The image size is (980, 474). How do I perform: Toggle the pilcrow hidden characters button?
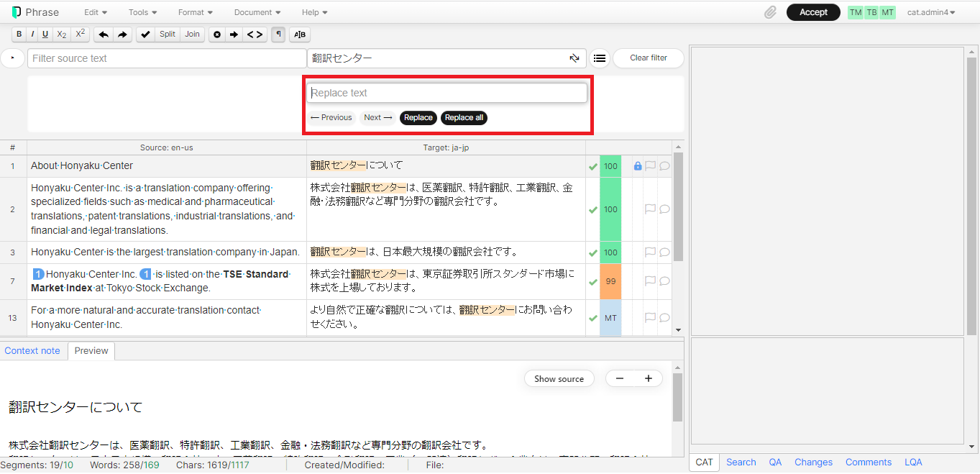[278, 35]
